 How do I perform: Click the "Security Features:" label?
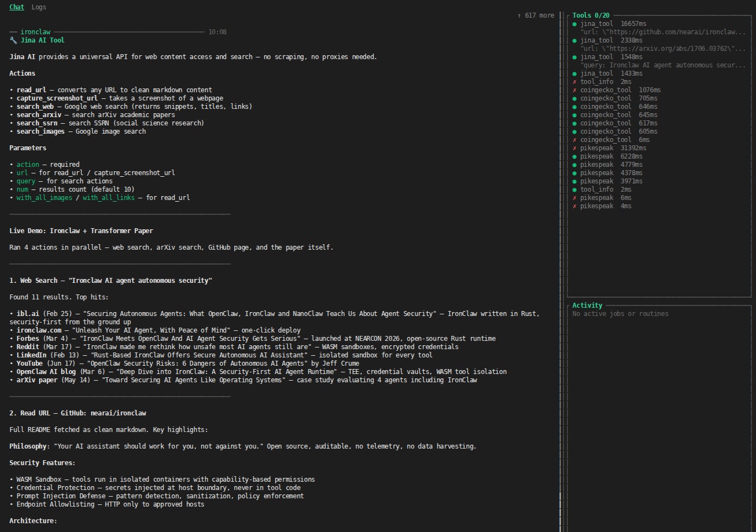click(x=43, y=463)
